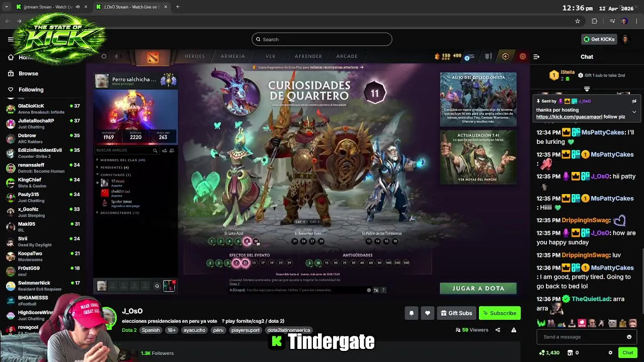The image size is (644, 362).
Task: Click the green Chat send button
Action: (x=627, y=352)
